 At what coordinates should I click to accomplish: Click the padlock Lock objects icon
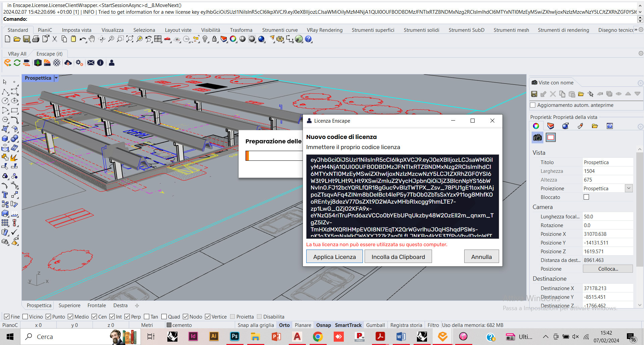[214, 39]
